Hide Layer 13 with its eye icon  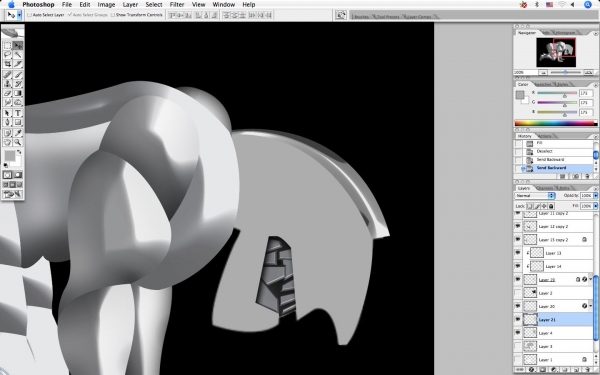tap(518, 253)
